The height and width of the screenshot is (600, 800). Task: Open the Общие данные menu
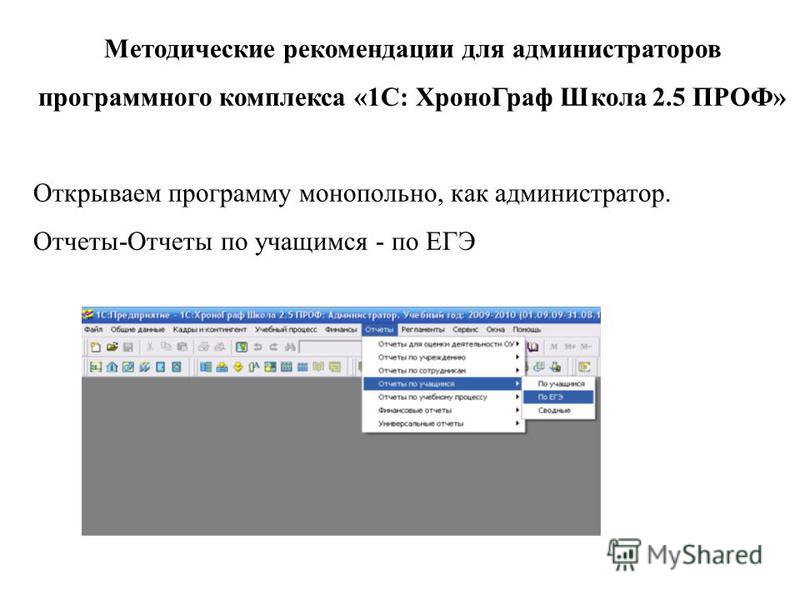coord(137,330)
